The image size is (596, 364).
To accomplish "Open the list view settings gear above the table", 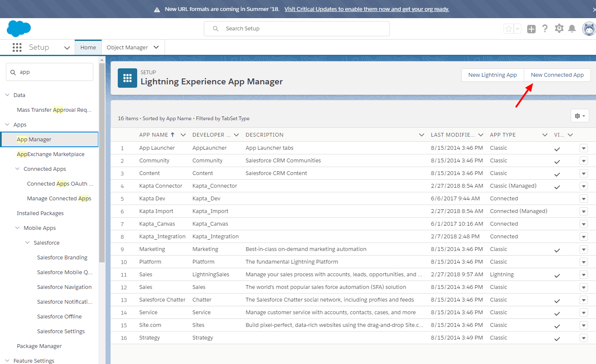I will click(580, 115).
